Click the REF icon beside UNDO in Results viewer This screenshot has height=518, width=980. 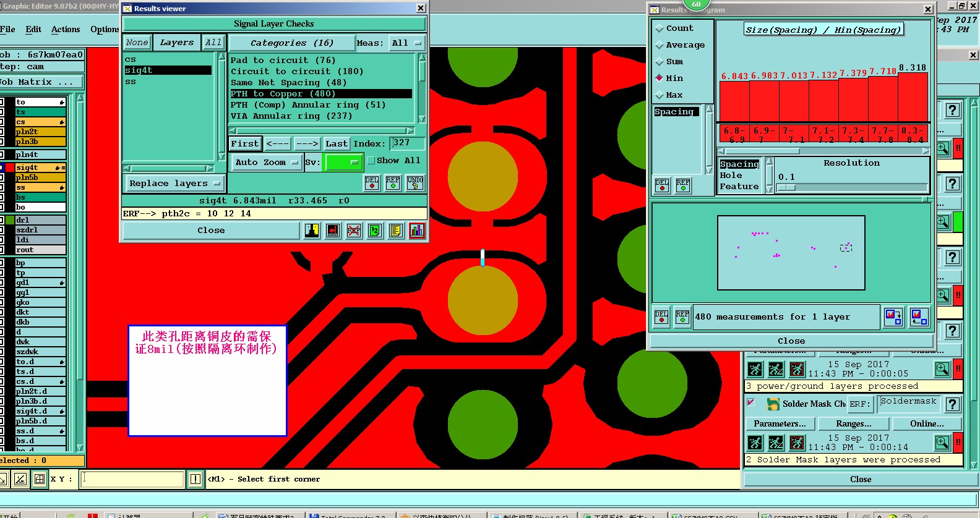click(x=393, y=183)
